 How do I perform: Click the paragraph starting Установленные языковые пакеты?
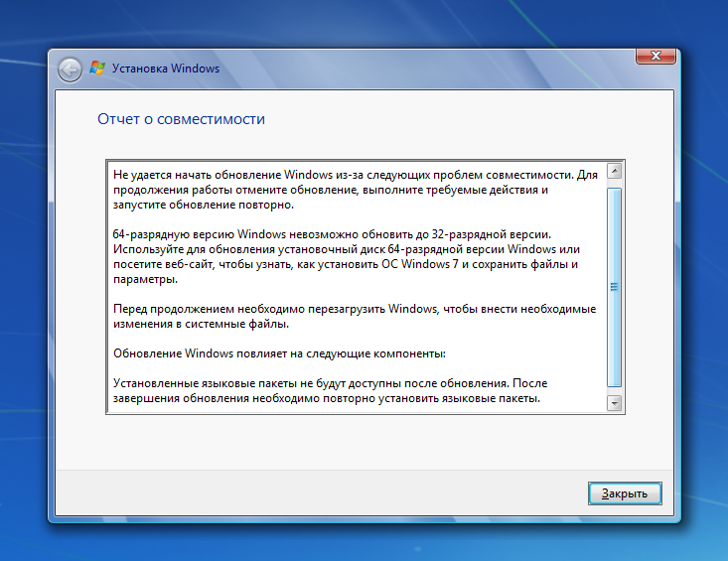pyautogui.click(x=330, y=390)
